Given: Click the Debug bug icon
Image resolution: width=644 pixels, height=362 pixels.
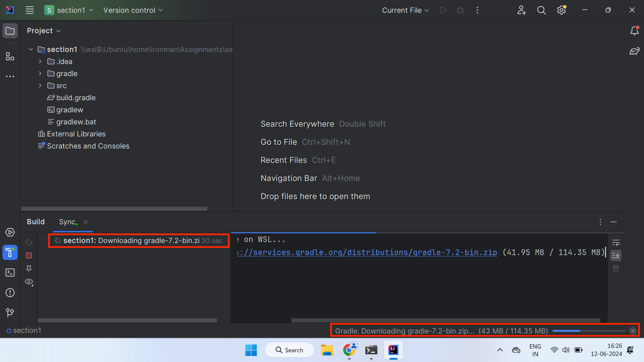Looking at the screenshot, I should 460,10.
